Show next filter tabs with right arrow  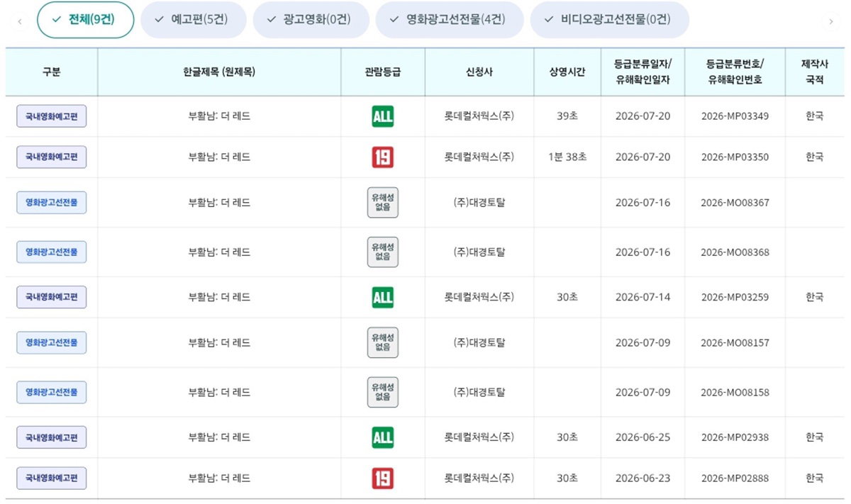[831, 21]
